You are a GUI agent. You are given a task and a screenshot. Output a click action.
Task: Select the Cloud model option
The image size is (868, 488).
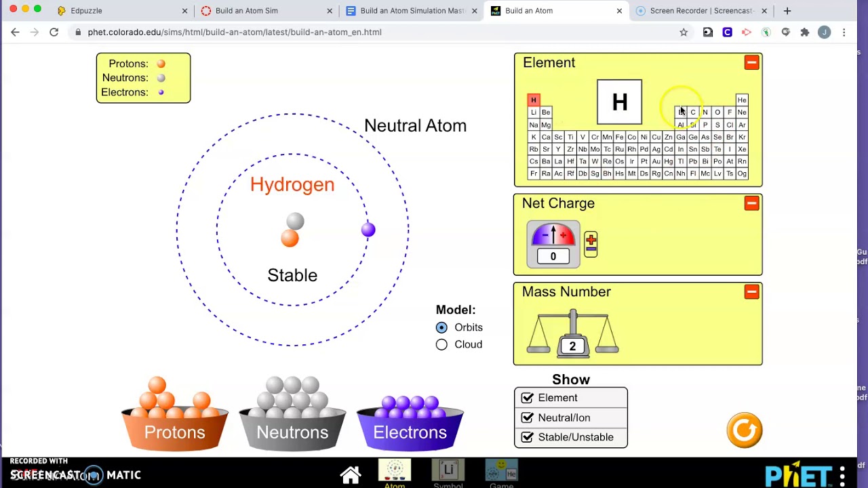click(x=441, y=344)
